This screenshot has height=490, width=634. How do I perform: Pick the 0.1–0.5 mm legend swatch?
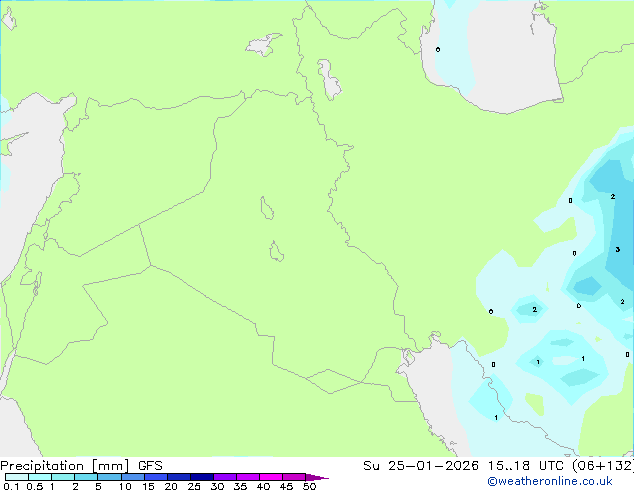point(17,477)
